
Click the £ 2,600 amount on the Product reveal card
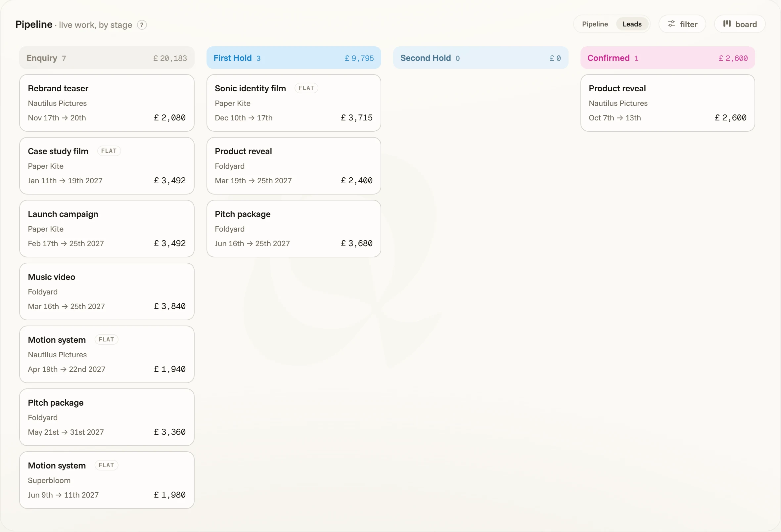[x=731, y=118]
